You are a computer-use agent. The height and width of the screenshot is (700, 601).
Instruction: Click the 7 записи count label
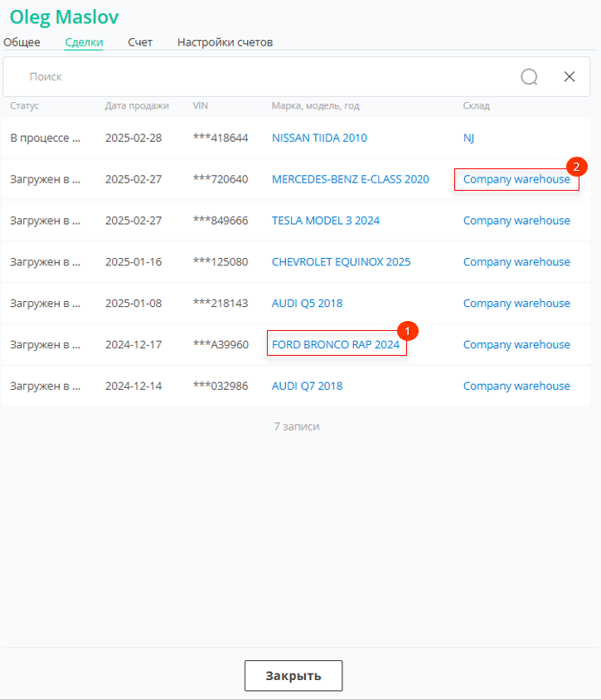297,426
